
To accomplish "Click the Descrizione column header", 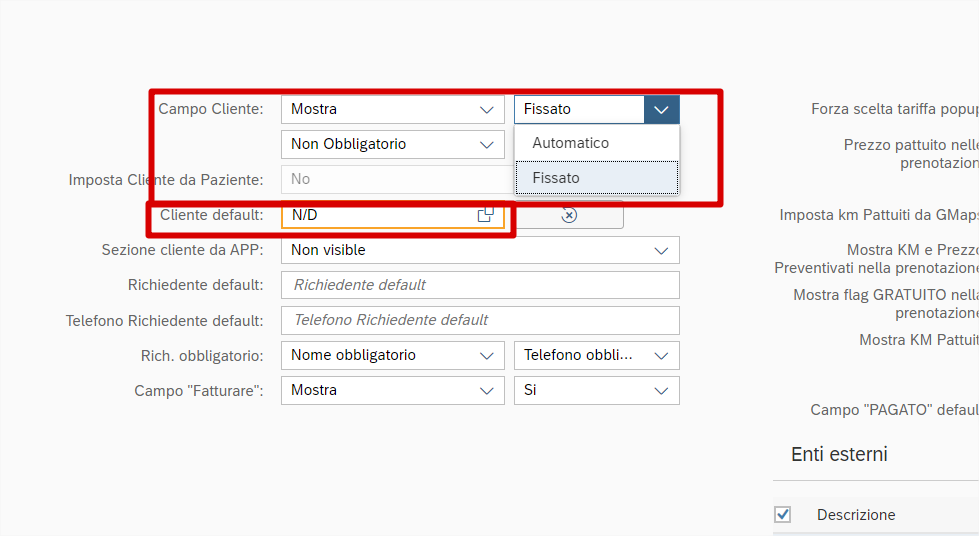I will tap(856, 514).
